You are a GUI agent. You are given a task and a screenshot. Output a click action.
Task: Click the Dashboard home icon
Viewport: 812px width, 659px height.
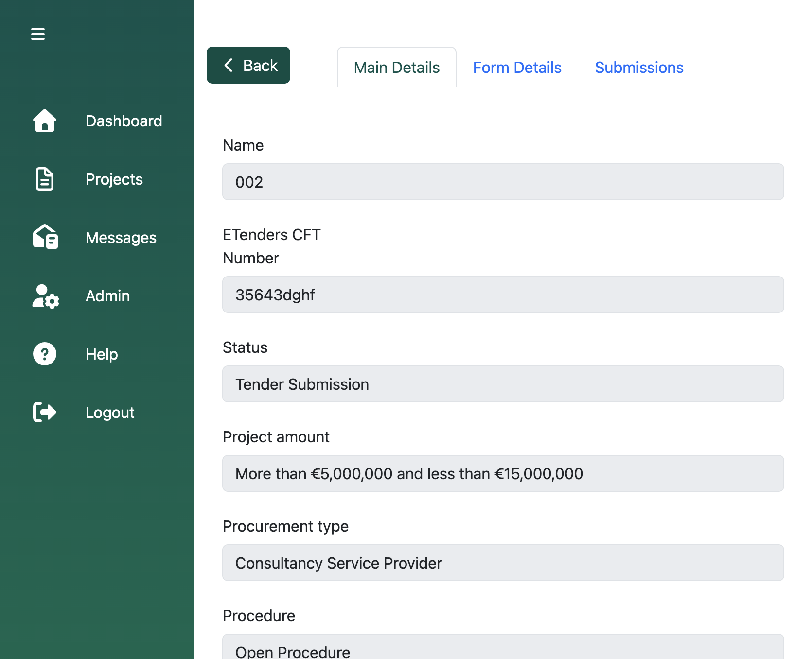click(x=45, y=121)
